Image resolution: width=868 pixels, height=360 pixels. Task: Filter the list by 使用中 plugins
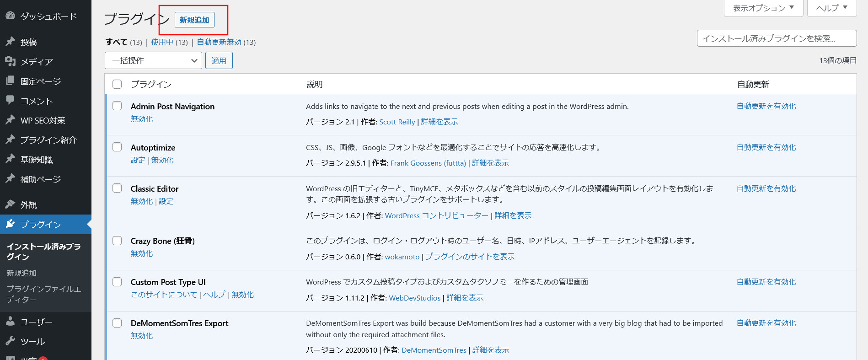162,42
